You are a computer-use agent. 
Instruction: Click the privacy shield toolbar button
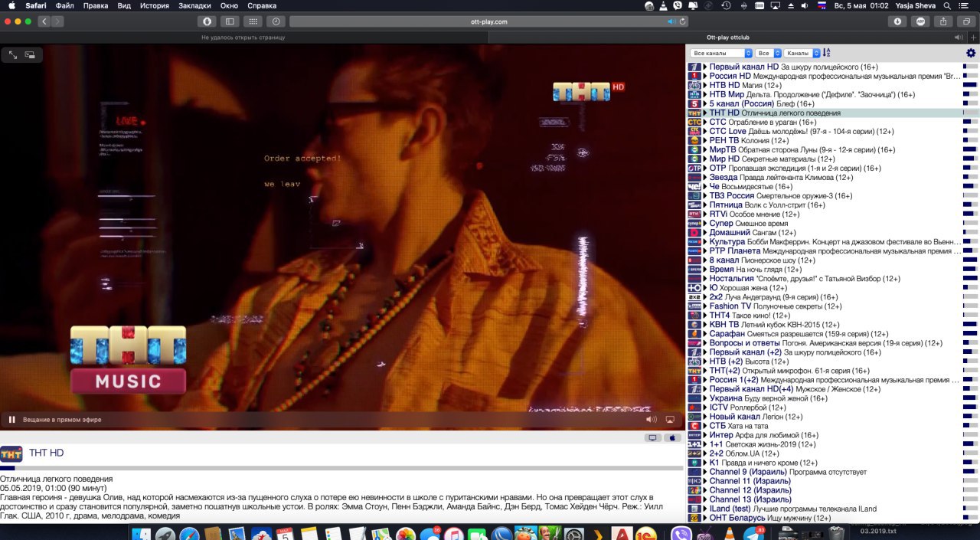click(206, 21)
